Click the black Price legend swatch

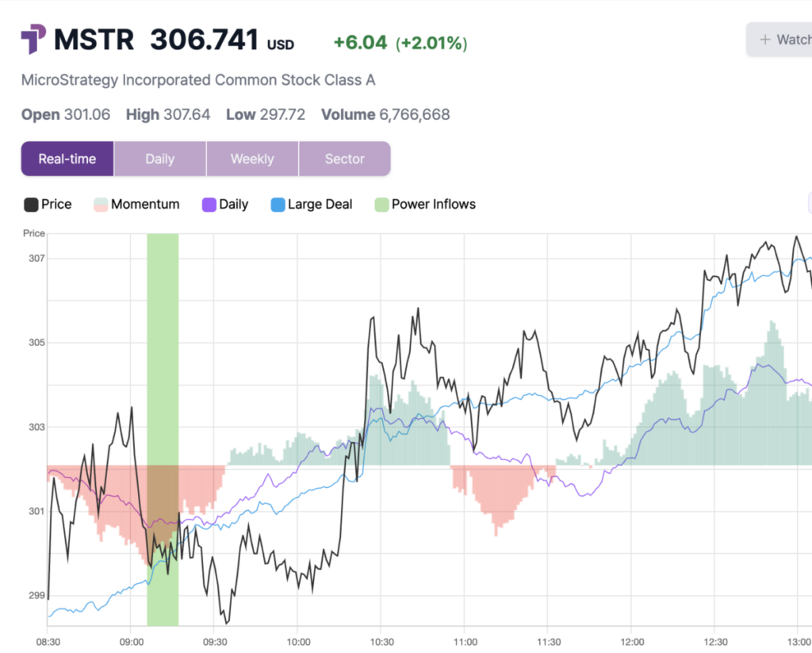31,205
